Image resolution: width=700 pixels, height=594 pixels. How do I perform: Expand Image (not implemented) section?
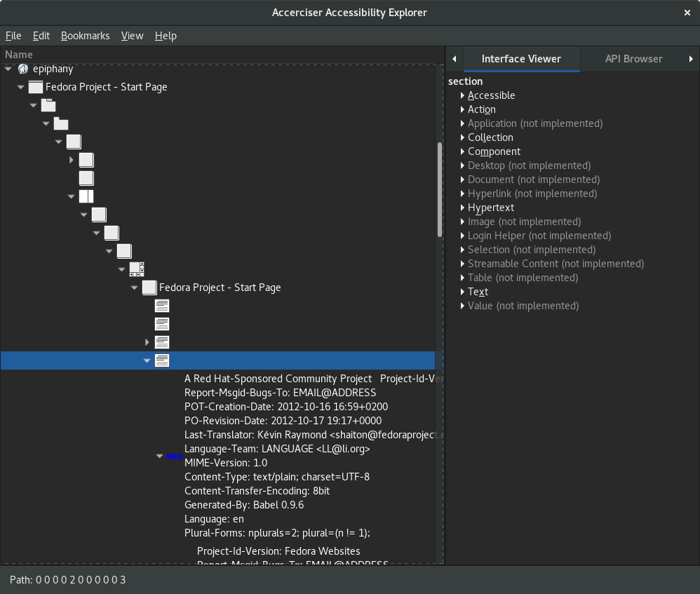click(462, 222)
